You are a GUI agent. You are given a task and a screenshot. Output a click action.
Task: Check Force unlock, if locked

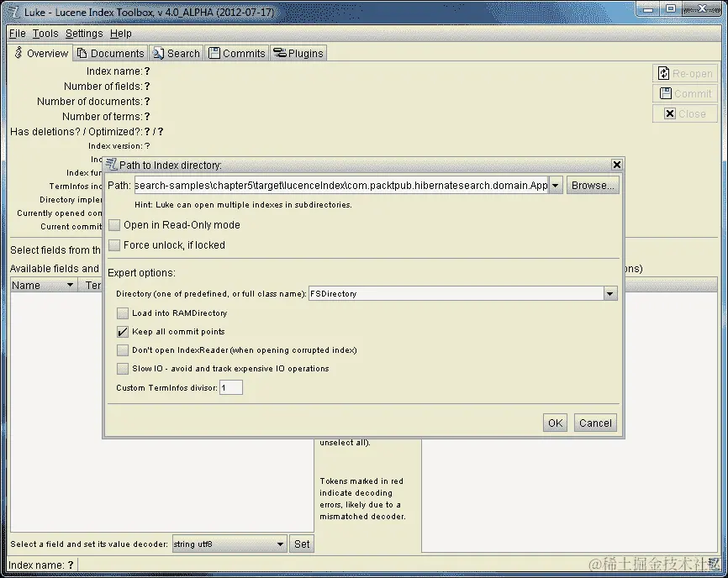[x=114, y=245]
